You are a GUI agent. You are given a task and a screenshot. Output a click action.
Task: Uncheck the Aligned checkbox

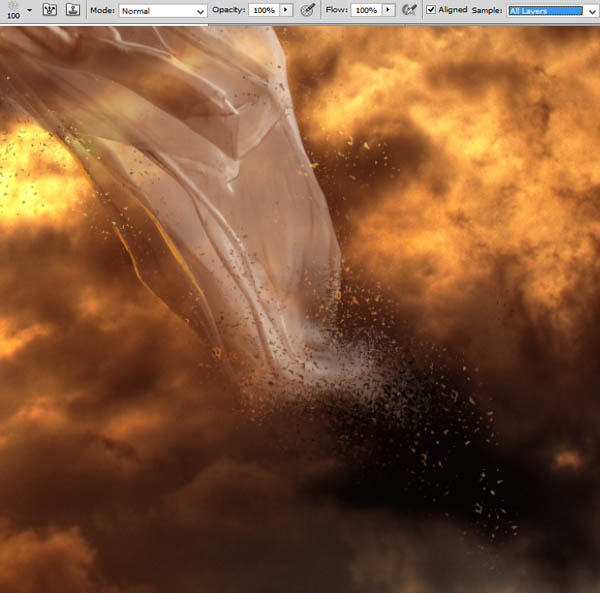tap(431, 10)
